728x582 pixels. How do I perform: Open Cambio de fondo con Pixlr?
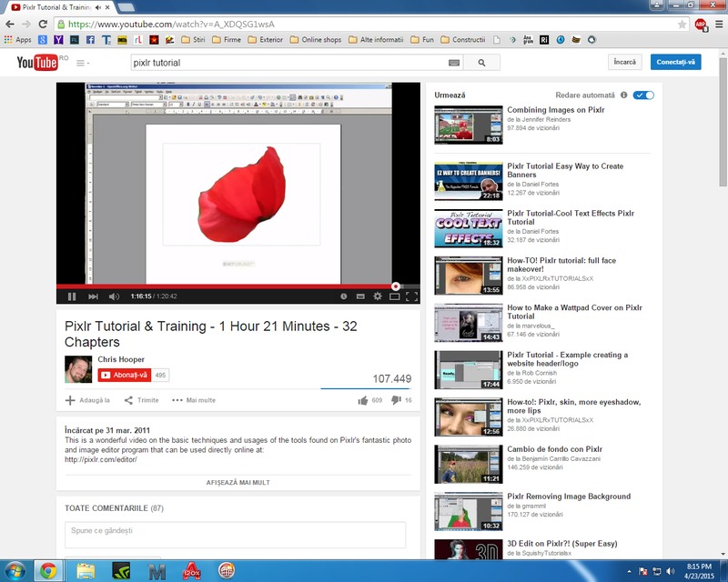[x=555, y=449]
